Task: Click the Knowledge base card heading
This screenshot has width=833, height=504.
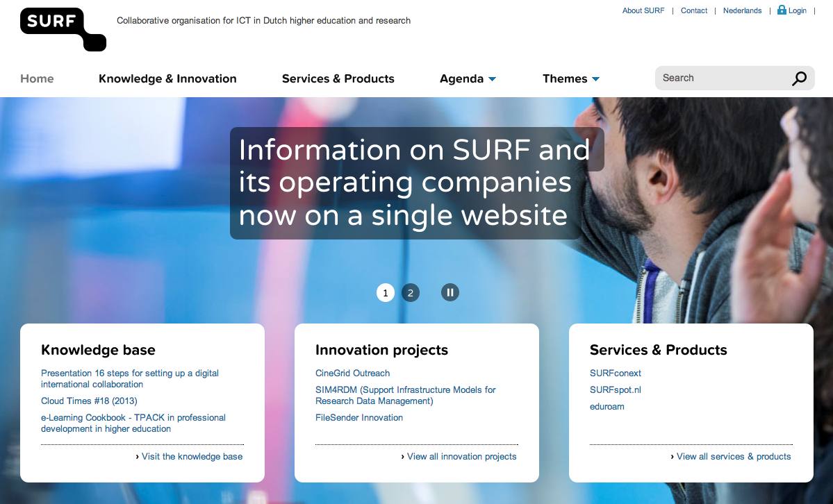Action: pos(98,350)
